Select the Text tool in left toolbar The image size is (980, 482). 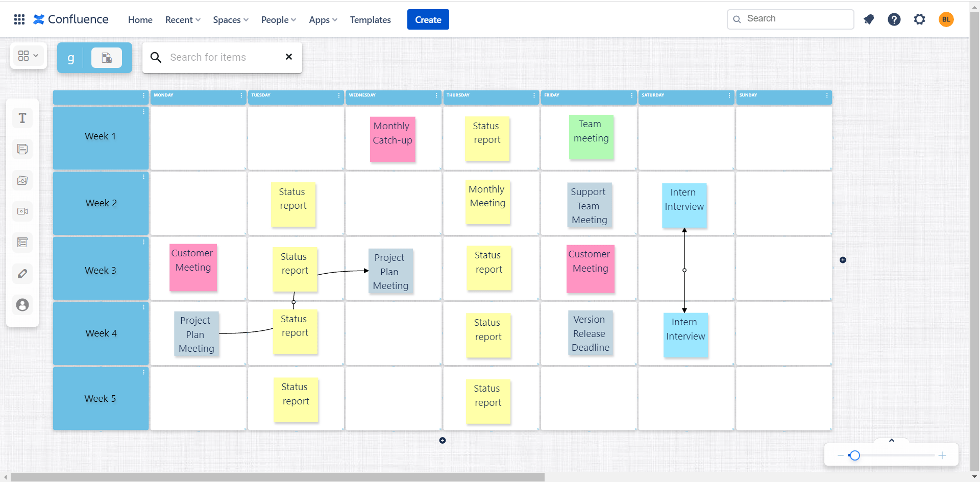pyautogui.click(x=22, y=118)
